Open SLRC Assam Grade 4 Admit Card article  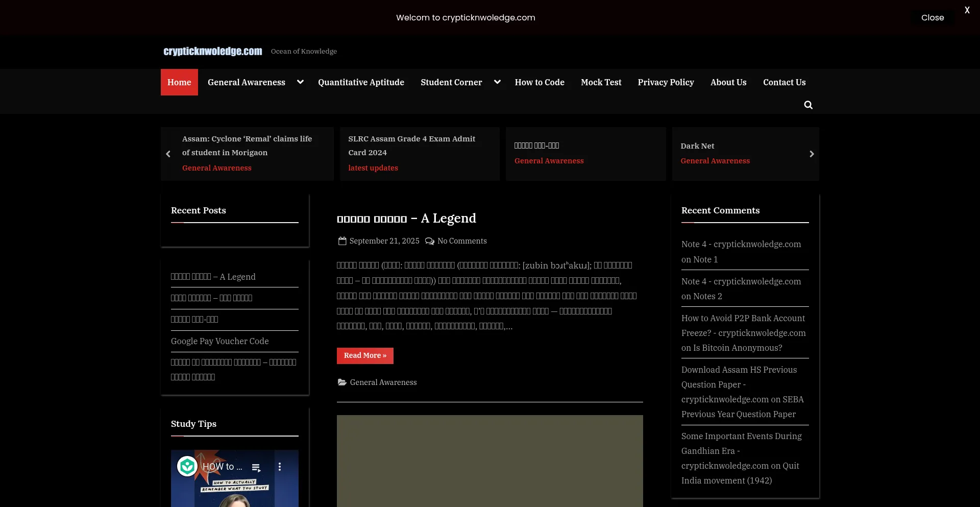tap(411, 146)
